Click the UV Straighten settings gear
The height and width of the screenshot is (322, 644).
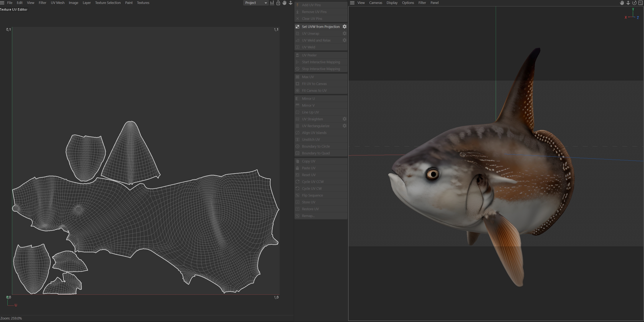click(344, 119)
